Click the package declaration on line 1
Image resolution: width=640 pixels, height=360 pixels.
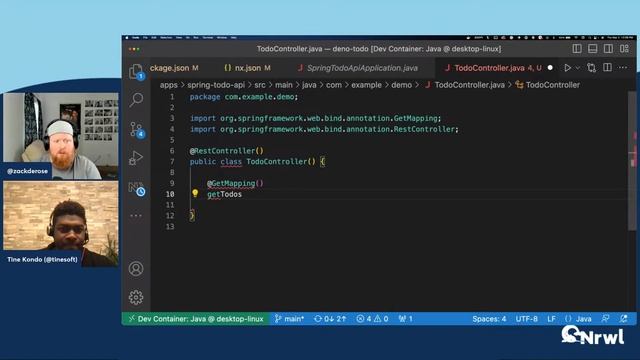coord(244,97)
